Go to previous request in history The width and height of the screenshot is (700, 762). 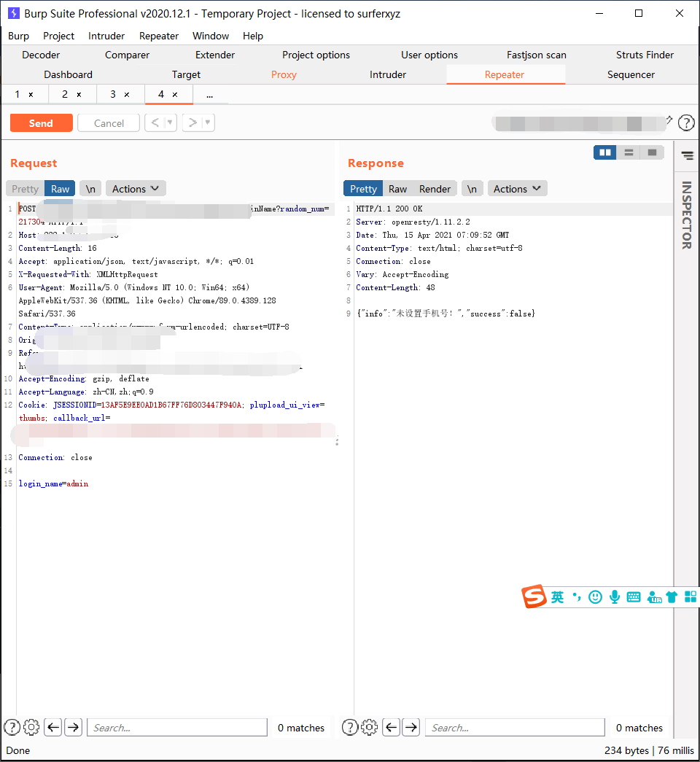[155, 123]
